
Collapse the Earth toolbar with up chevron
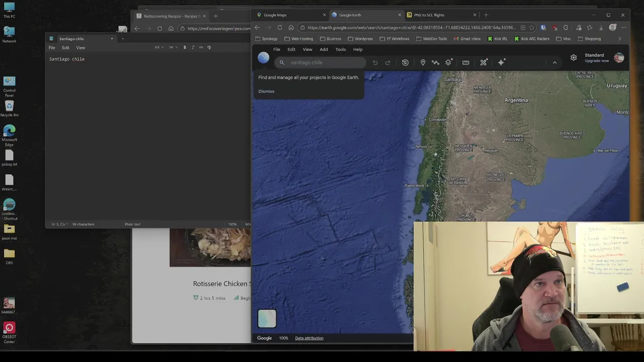[554, 63]
